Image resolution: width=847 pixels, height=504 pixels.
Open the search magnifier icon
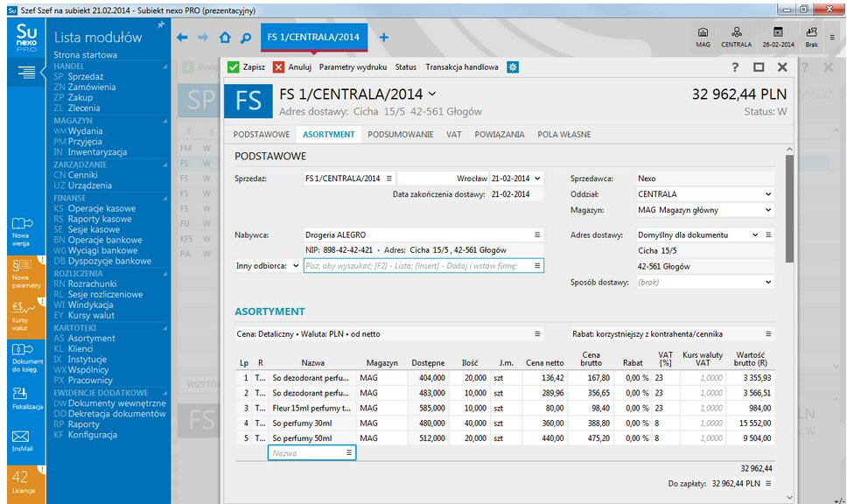click(x=246, y=38)
